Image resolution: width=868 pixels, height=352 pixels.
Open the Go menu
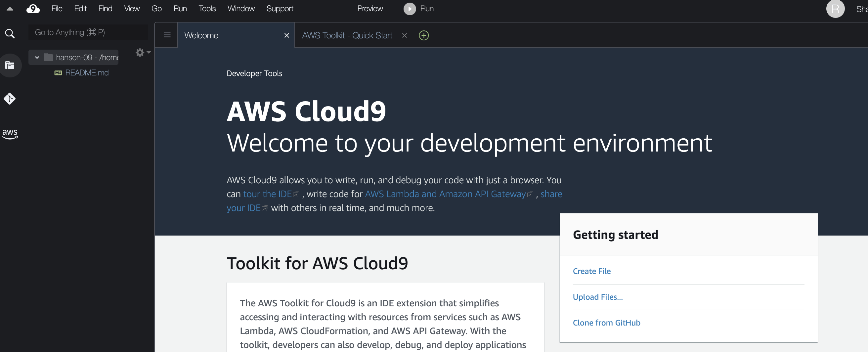click(156, 9)
